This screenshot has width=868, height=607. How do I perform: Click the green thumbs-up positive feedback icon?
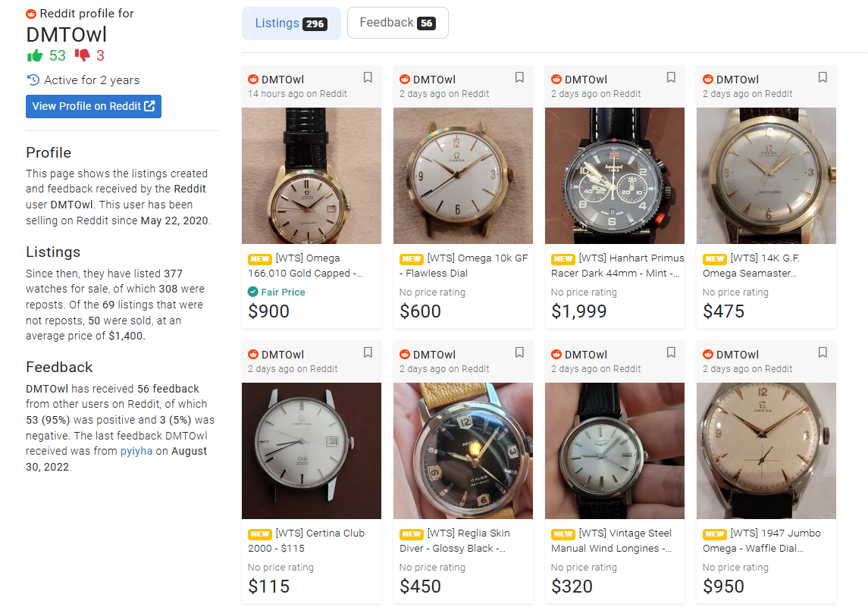tap(35, 55)
